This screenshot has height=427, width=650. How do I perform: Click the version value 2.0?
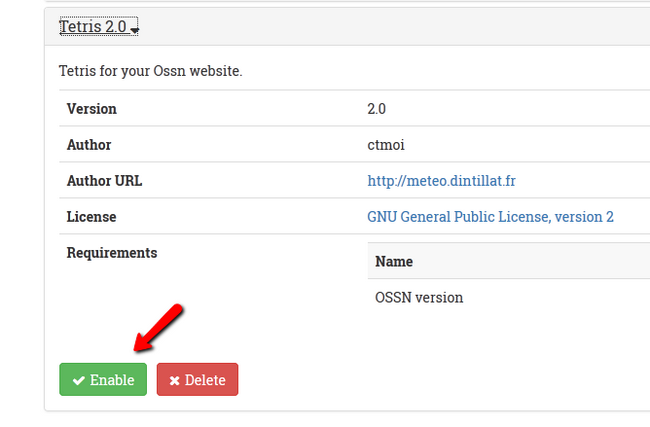click(376, 109)
